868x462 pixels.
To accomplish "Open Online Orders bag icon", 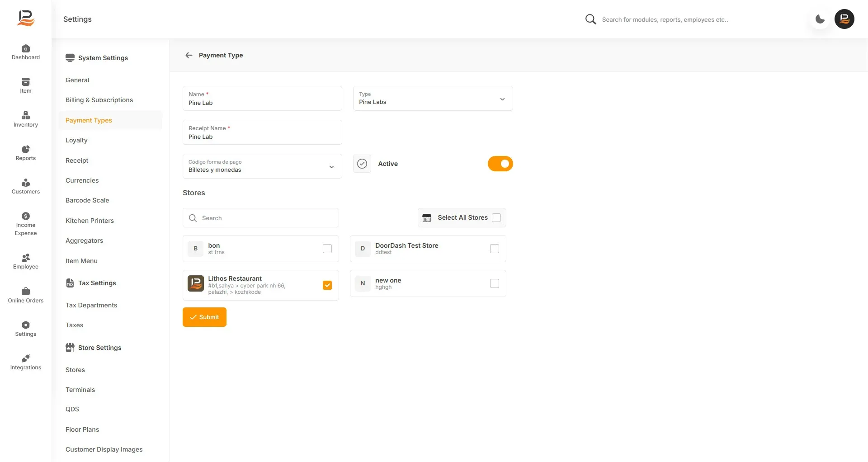I will (x=26, y=291).
